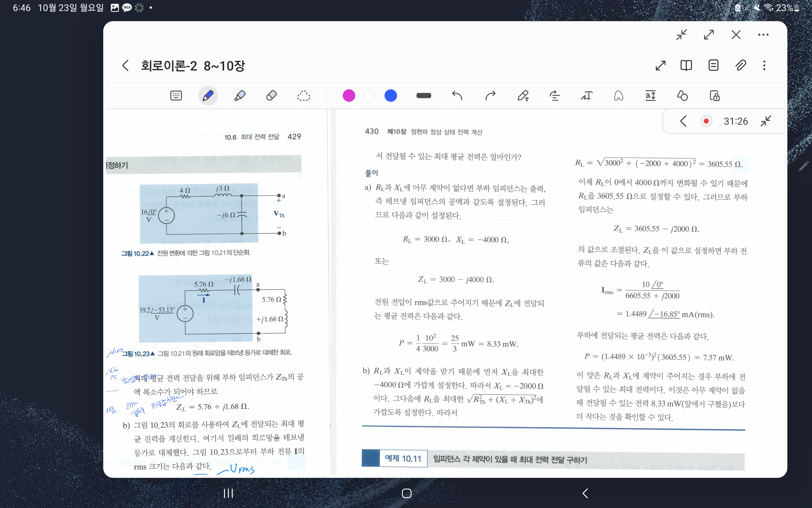Tap the Android back navigation button
Viewport: 812px width, 508px height.
tap(585, 493)
